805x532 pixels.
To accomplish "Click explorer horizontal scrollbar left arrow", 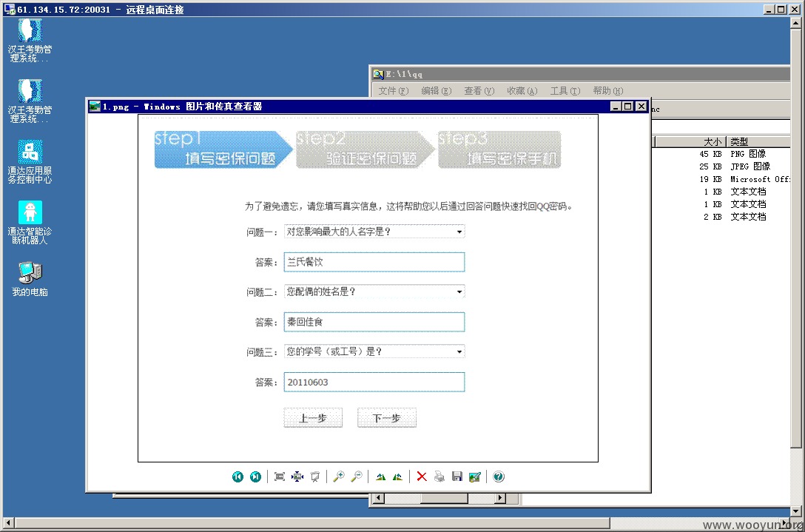I will point(378,498).
